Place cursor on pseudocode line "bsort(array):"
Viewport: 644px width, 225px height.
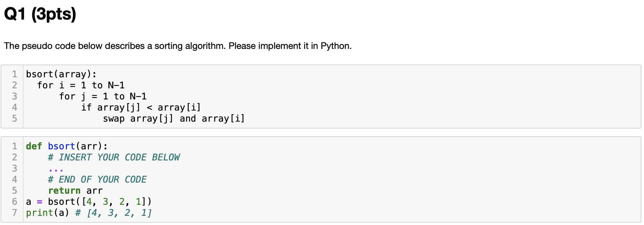[x=61, y=74]
